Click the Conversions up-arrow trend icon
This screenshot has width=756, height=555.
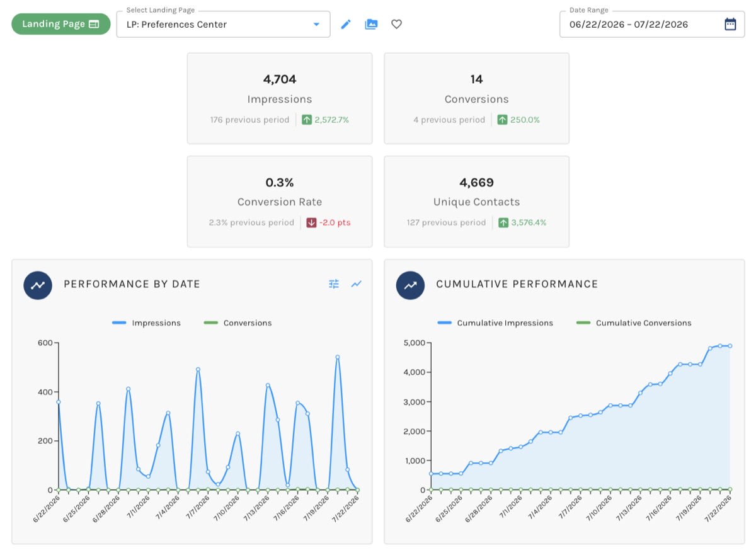[502, 120]
